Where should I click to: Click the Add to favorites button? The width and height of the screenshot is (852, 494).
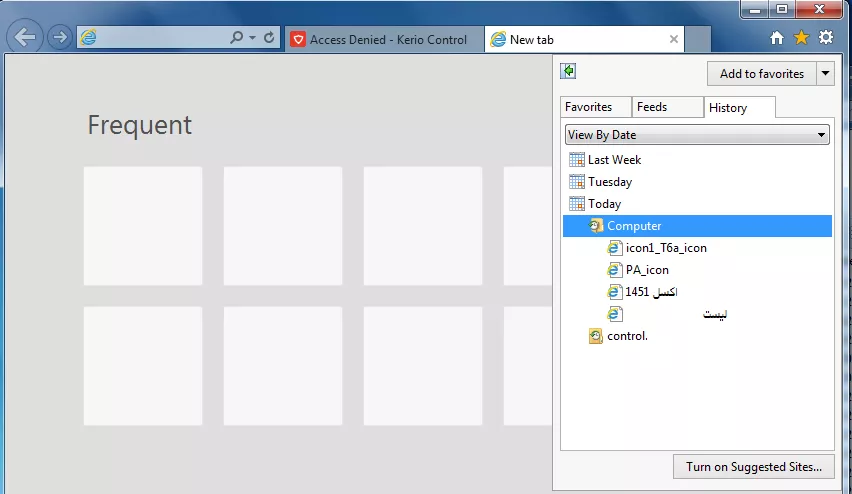point(762,73)
